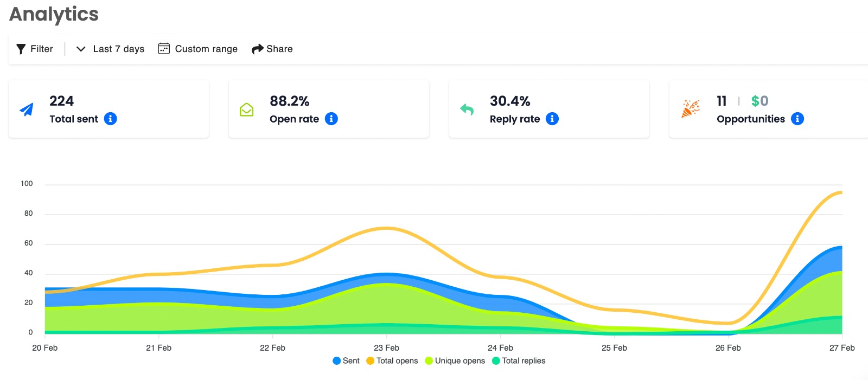Toggle the Sent series in chart legend
Screen dimensions: 868x380
coord(346,360)
